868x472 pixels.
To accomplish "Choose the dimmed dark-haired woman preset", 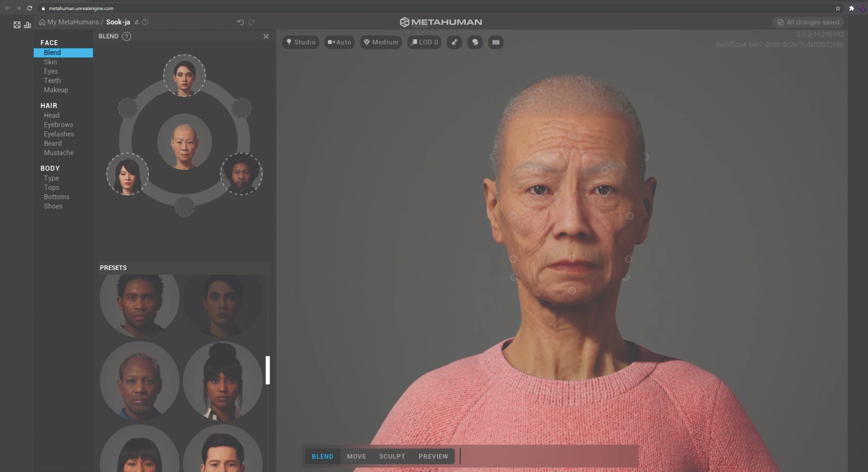I will [223, 306].
